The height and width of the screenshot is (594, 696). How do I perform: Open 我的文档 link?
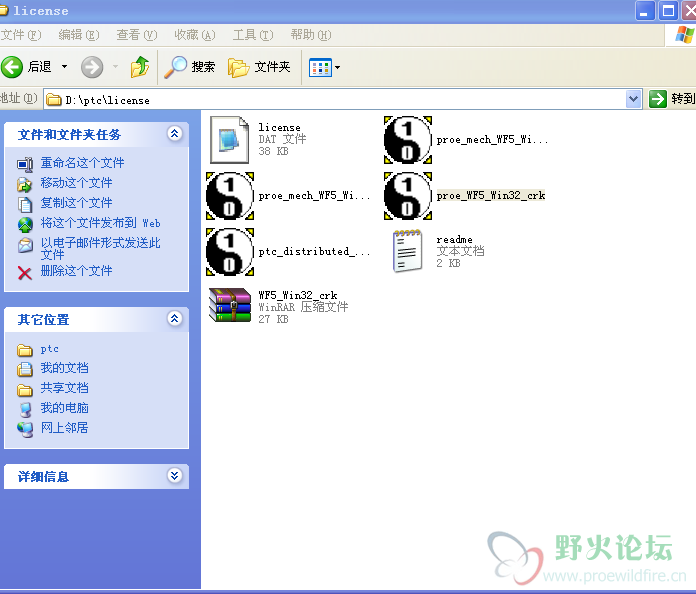[x=64, y=368]
